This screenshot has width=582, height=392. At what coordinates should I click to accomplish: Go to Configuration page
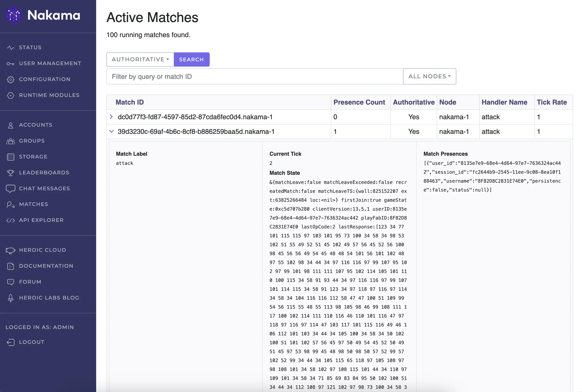point(45,79)
